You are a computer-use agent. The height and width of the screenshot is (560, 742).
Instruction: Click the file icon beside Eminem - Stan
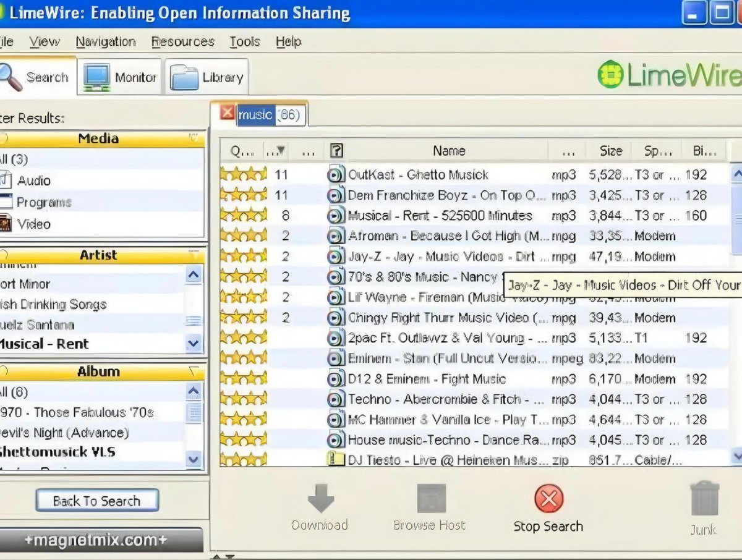pos(335,358)
